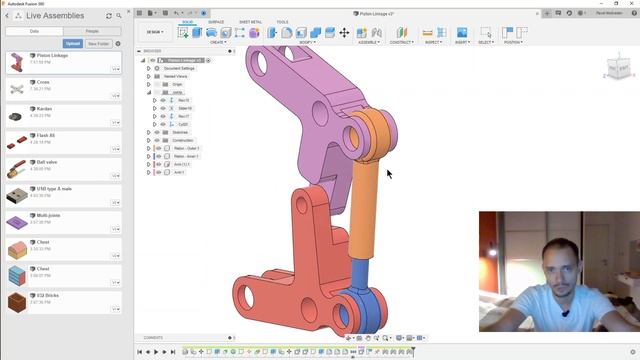
Task: Select the Combine tool icon
Action: [316, 33]
